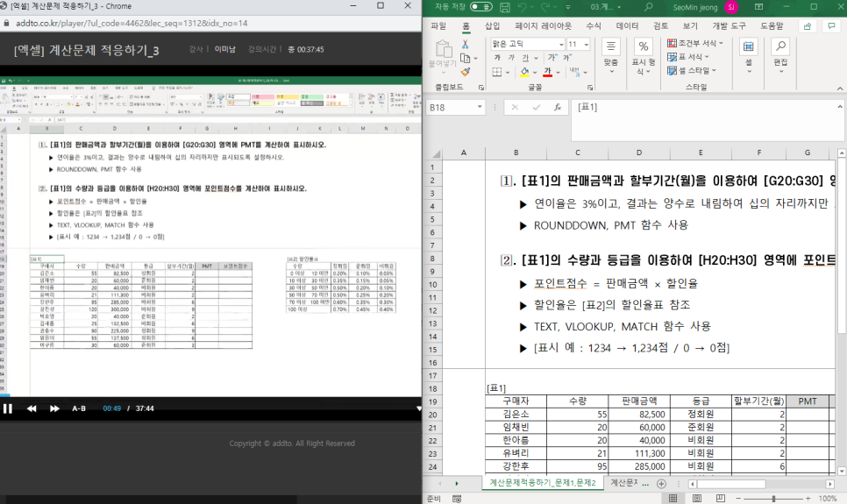Viewport: 847px width, 504px height.
Task: Click the Chrome address bar URL
Action: tap(132, 24)
